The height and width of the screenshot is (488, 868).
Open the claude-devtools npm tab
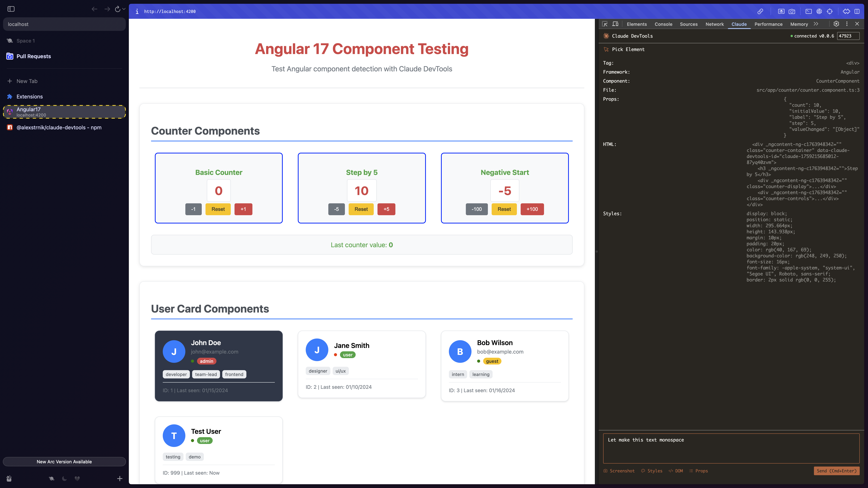64,127
